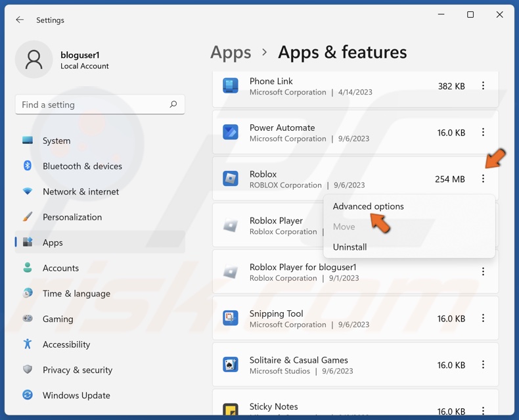Go to Bluetooth & devices label

pyautogui.click(x=82, y=166)
